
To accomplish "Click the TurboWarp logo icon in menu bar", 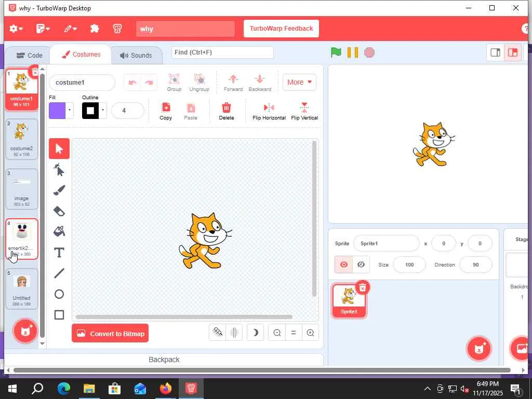I will (x=117, y=29).
